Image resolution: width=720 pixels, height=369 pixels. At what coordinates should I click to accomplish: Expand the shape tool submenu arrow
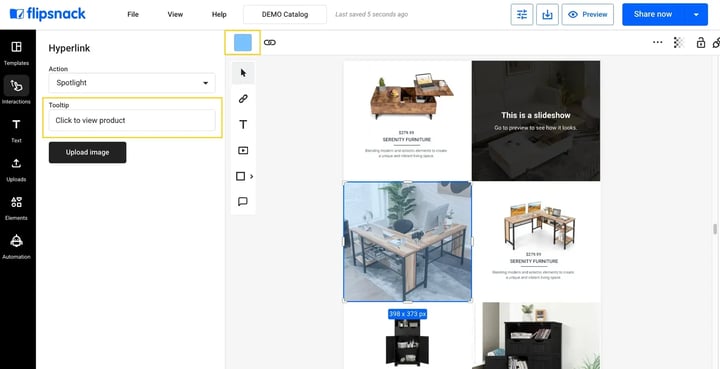(x=252, y=176)
